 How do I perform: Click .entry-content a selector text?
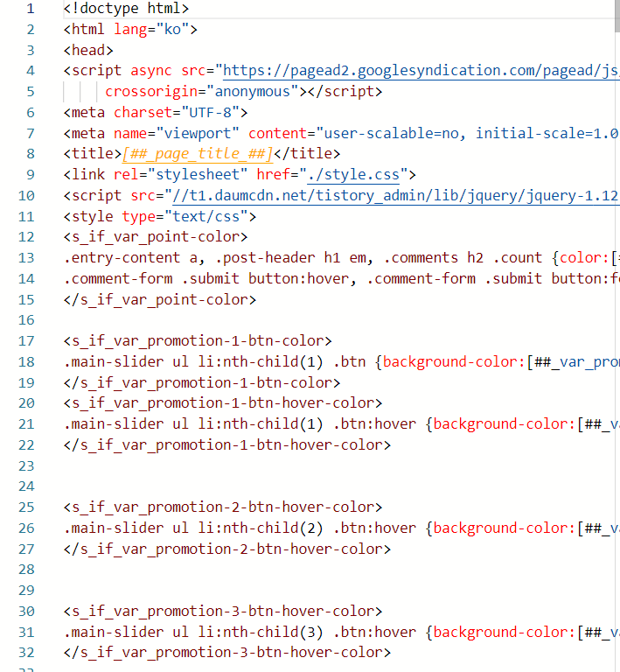pos(130,258)
